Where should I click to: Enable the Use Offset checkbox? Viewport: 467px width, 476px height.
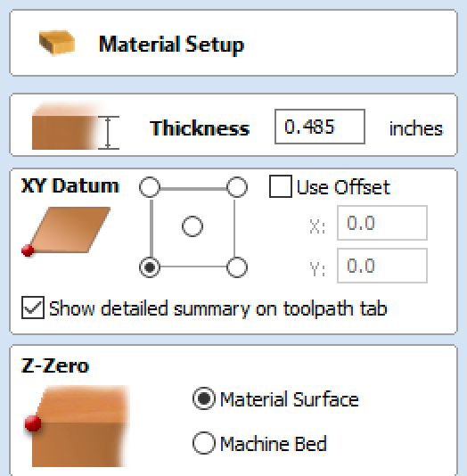tap(281, 186)
